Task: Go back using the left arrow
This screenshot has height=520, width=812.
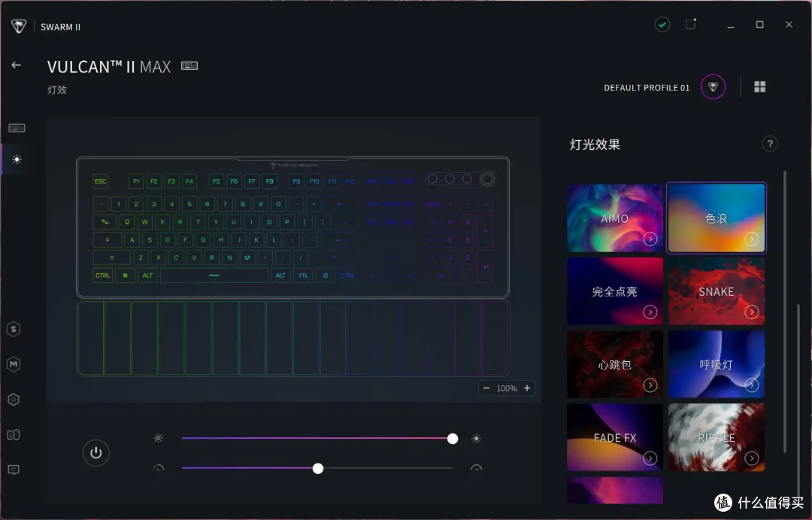Action: (16, 65)
